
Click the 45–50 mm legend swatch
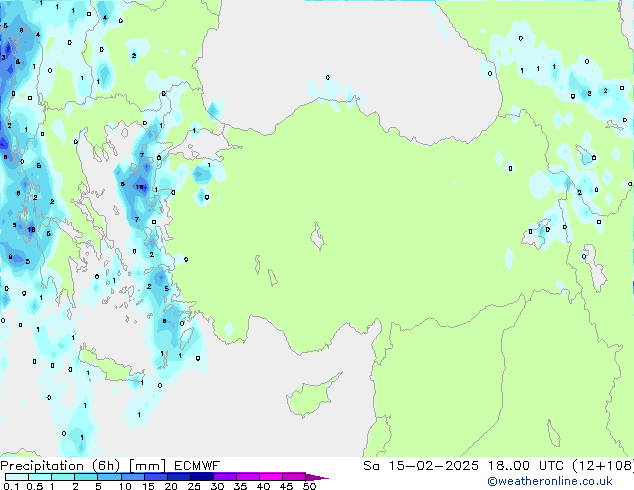pyautogui.click(x=294, y=477)
